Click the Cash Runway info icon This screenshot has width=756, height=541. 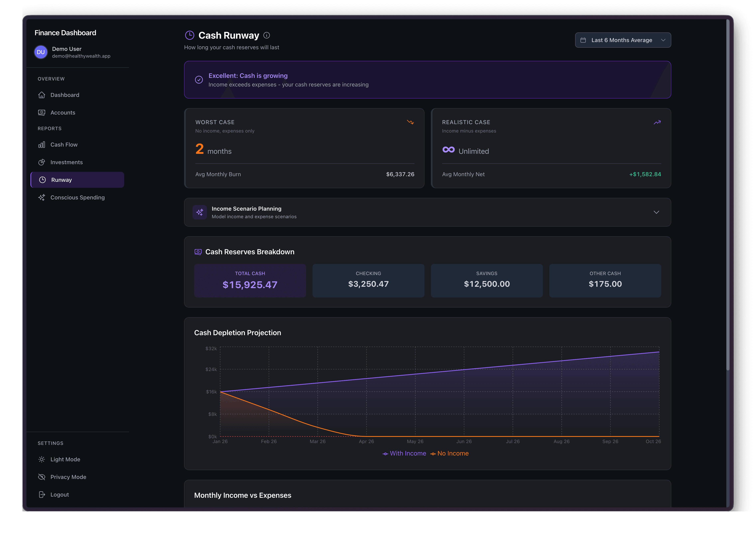[x=266, y=35]
